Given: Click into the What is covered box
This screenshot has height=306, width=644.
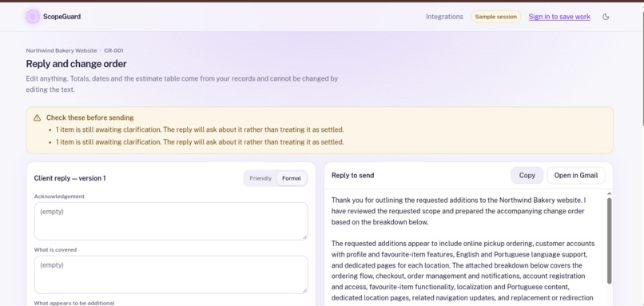Looking at the screenshot, I should pos(171,274).
